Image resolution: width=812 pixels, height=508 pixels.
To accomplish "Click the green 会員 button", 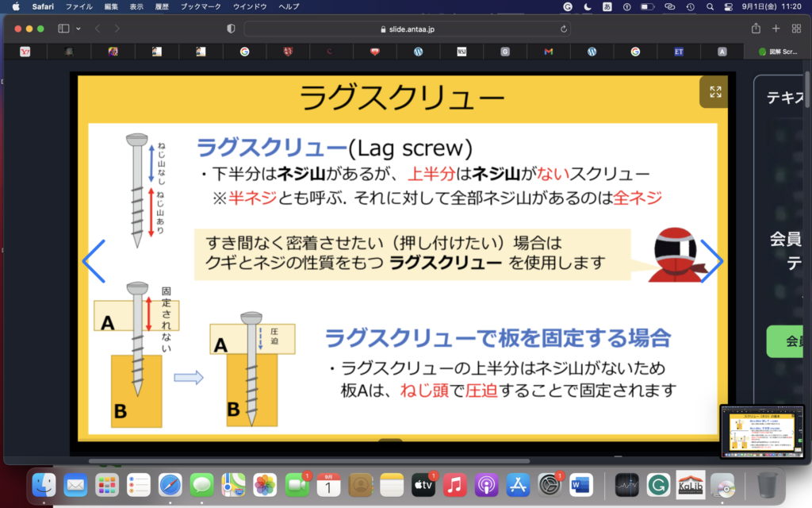I will [x=788, y=341].
